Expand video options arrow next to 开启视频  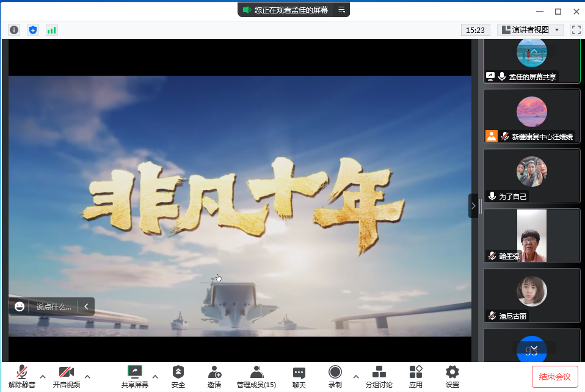(x=87, y=376)
